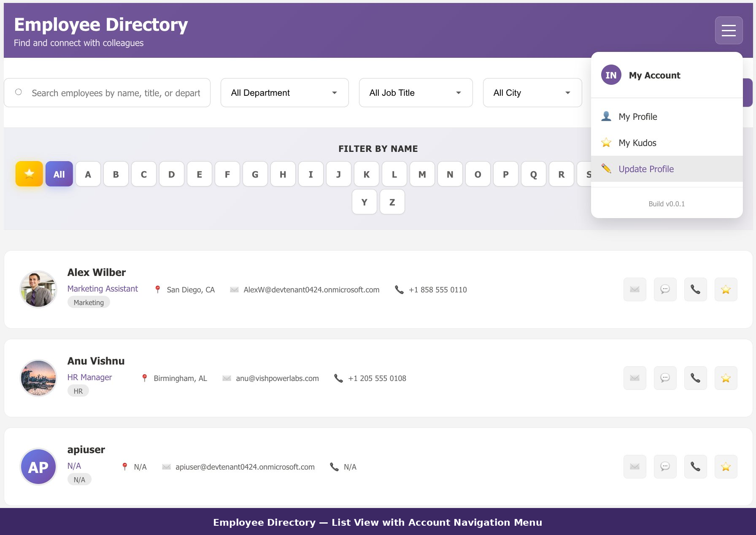The image size is (756, 535).
Task: Click the employee search input field
Action: (x=107, y=93)
